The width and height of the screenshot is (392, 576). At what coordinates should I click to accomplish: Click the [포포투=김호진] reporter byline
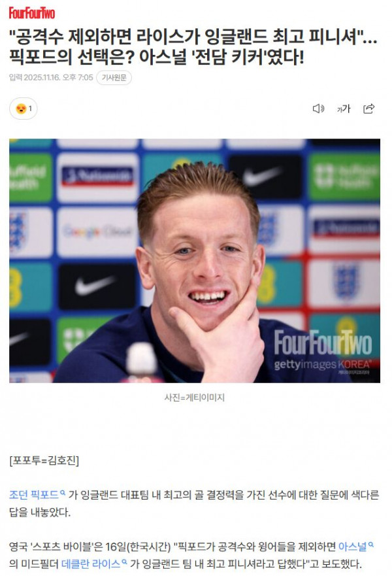44,460
